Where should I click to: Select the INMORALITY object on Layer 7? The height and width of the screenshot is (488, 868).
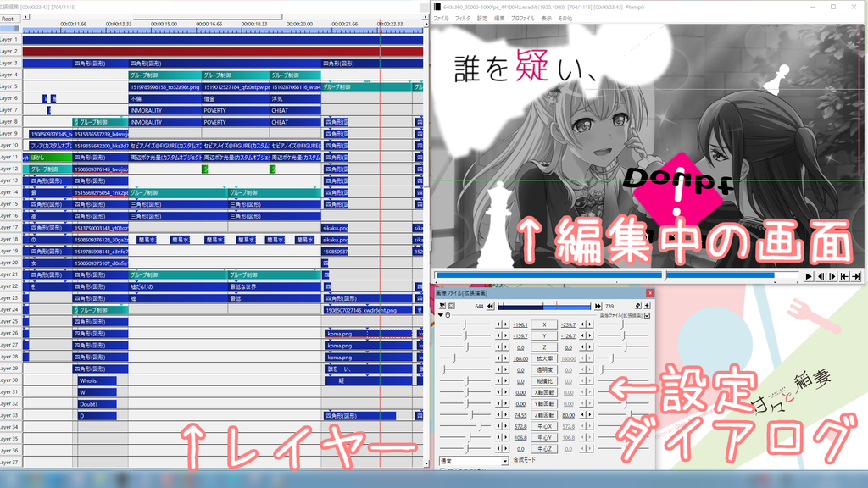coord(165,110)
